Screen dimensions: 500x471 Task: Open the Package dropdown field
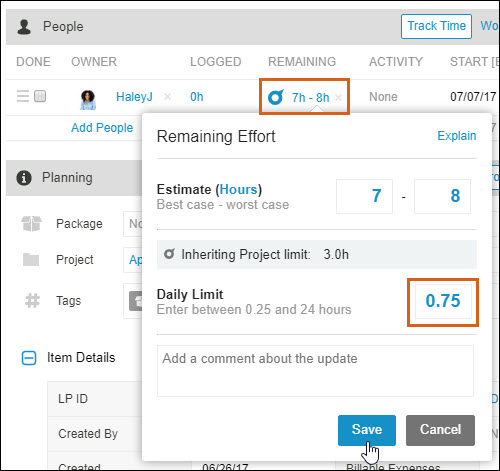(x=133, y=224)
